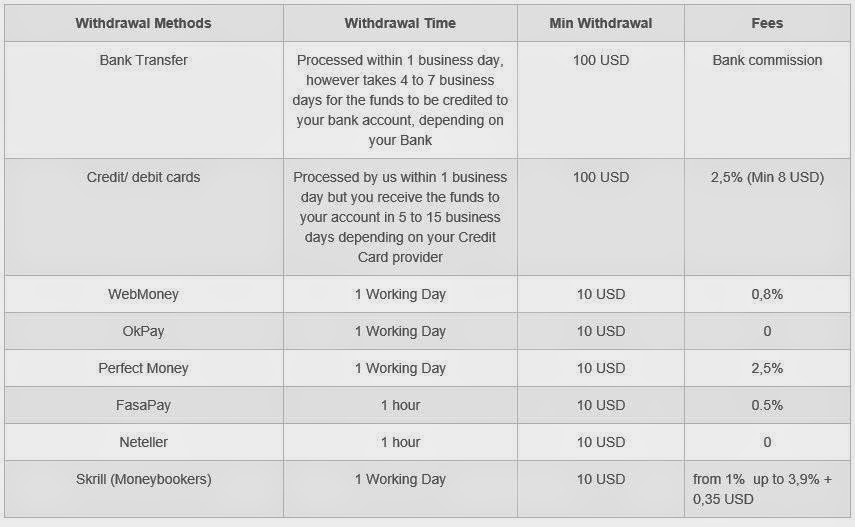The height and width of the screenshot is (527, 855).
Task: Click the Skrill (Moneybookers) method name
Action: click(x=143, y=479)
